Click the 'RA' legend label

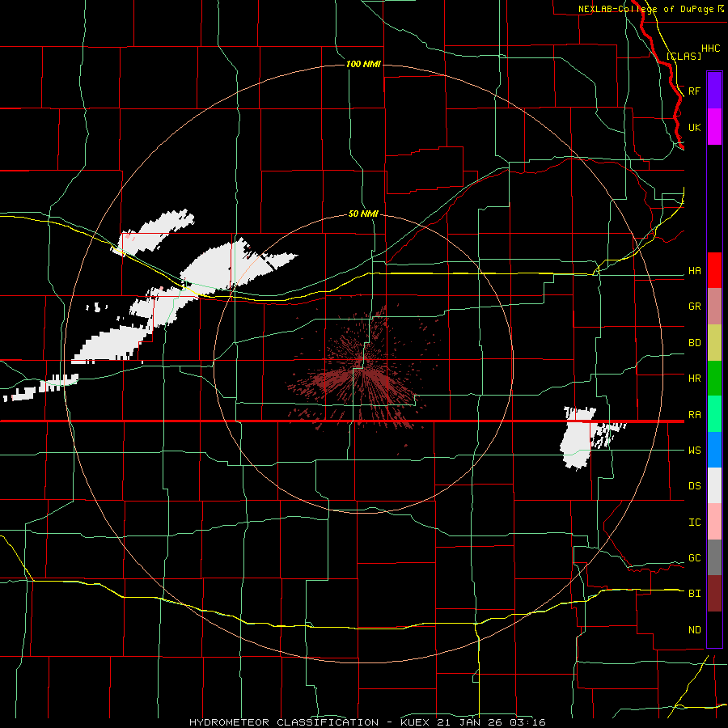pos(695,415)
